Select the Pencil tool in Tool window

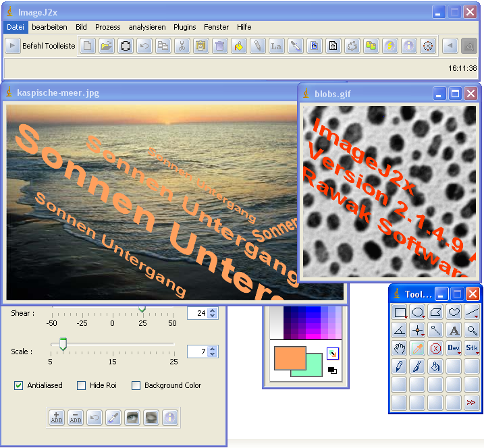point(400,366)
